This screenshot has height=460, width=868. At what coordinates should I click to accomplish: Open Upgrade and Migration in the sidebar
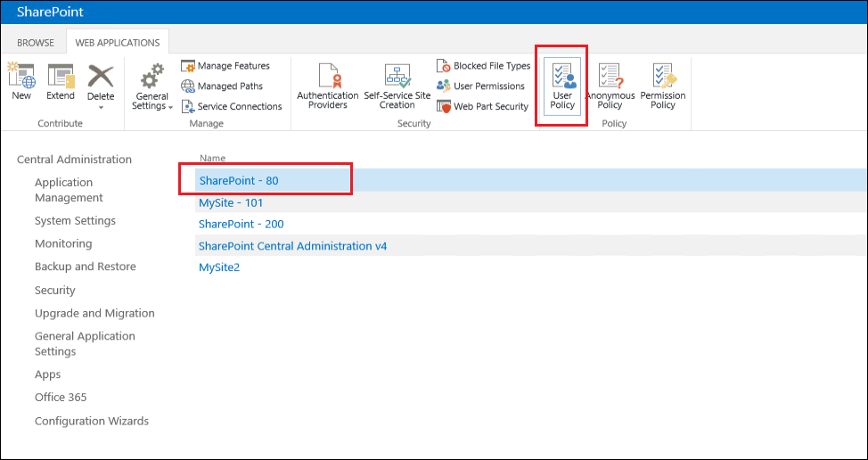(94, 313)
